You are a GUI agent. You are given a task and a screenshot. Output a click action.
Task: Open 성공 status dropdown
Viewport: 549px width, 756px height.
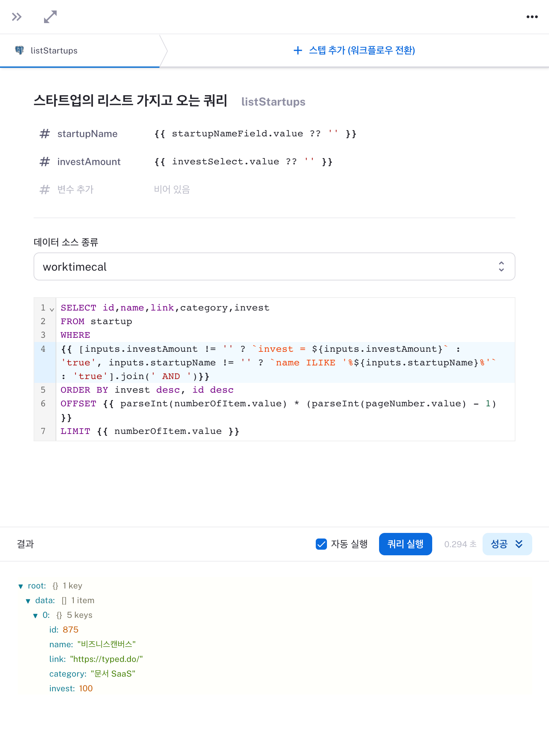pyautogui.click(x=507, y=544)
